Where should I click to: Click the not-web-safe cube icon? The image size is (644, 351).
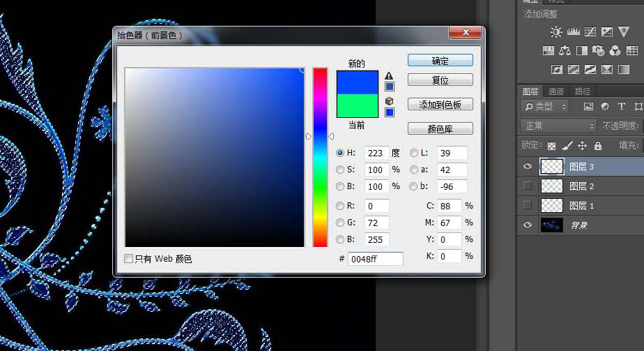click(x=389, y=101)
